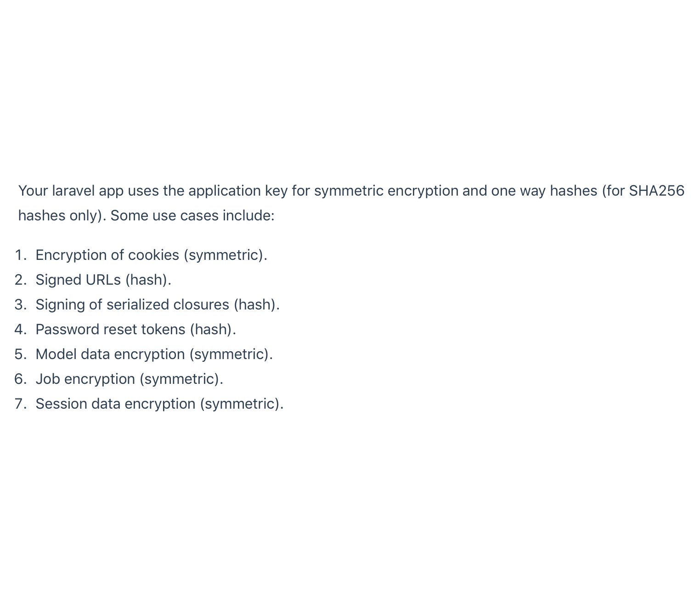Click "Session data encryption" list item
The width and height of the screenshot is (700, 607).
tap(159, 404)
